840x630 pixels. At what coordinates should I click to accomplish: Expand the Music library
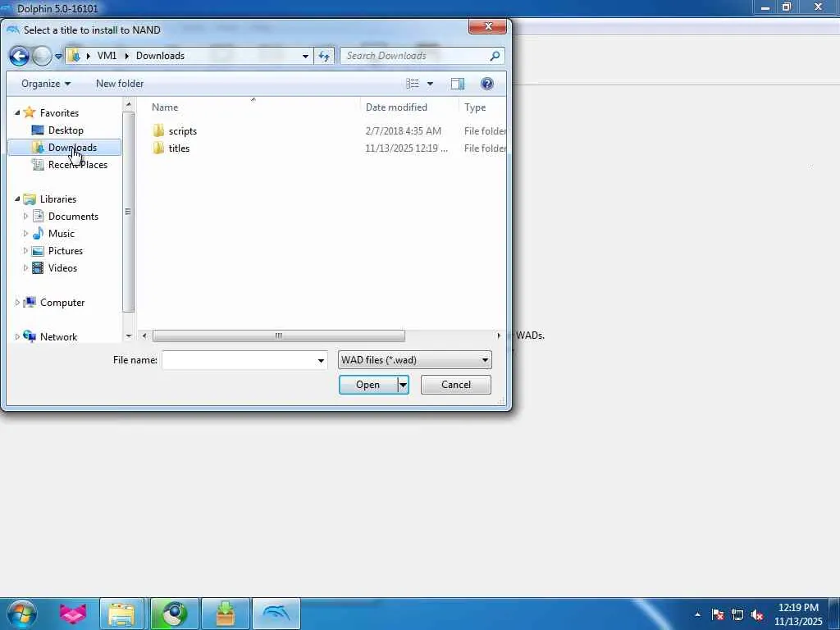pos(25,234)
